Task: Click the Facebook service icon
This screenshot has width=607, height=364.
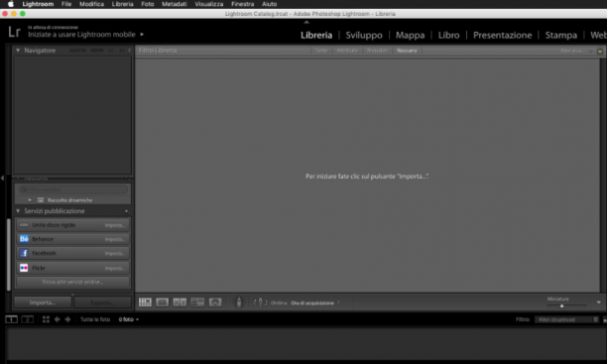Action: click(x=24, y=253)
